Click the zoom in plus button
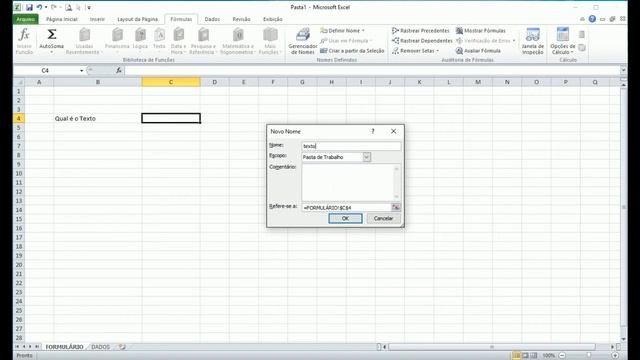This screenshot has height=360, width=640. pyautogui.click(x=615, y=356)
